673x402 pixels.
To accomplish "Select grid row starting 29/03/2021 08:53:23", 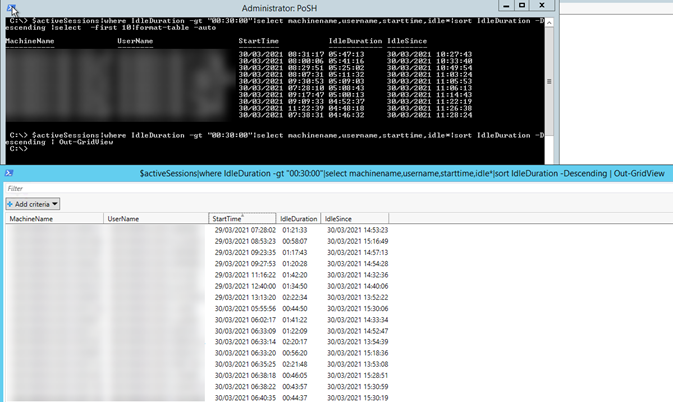I will click(197, 241).
